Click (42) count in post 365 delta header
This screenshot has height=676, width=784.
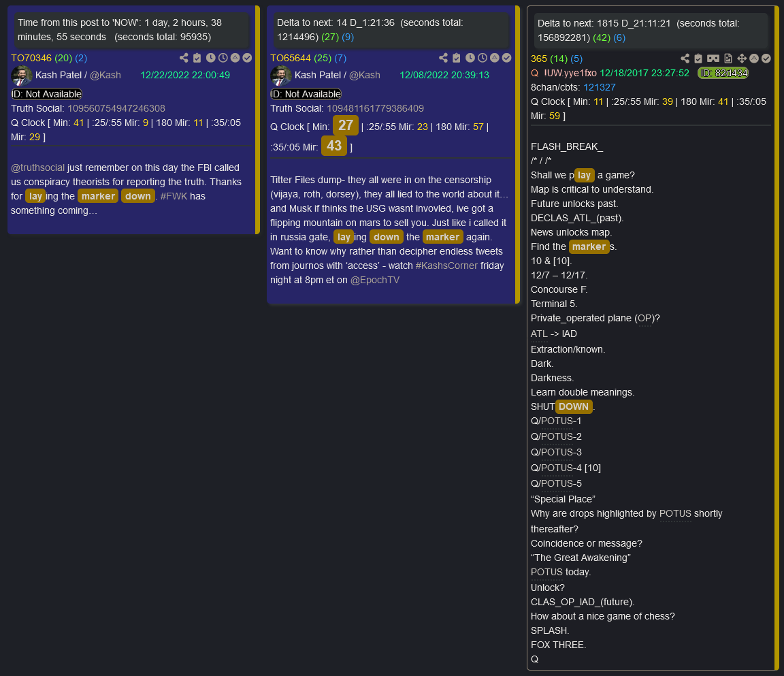[602, 37]
